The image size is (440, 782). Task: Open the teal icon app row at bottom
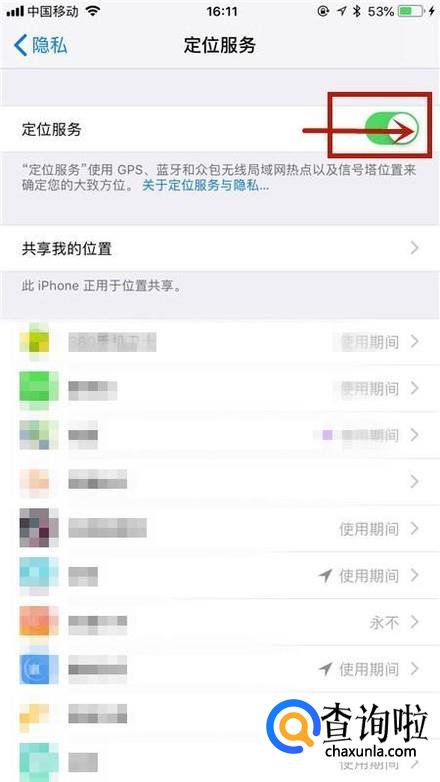click(x=220, y=761)
